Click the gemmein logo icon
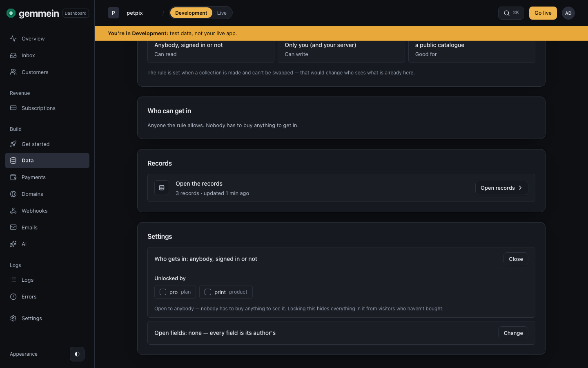 click(11, 13)
